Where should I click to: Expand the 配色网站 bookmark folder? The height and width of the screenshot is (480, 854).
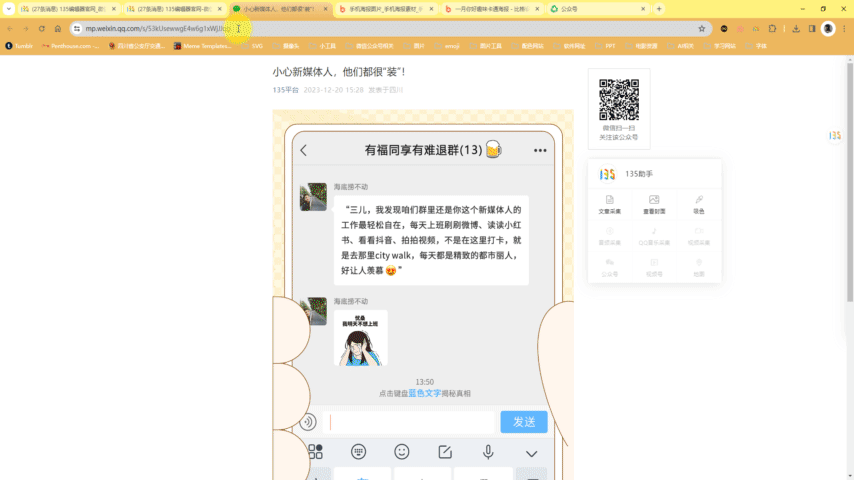(x=528, y=46)
